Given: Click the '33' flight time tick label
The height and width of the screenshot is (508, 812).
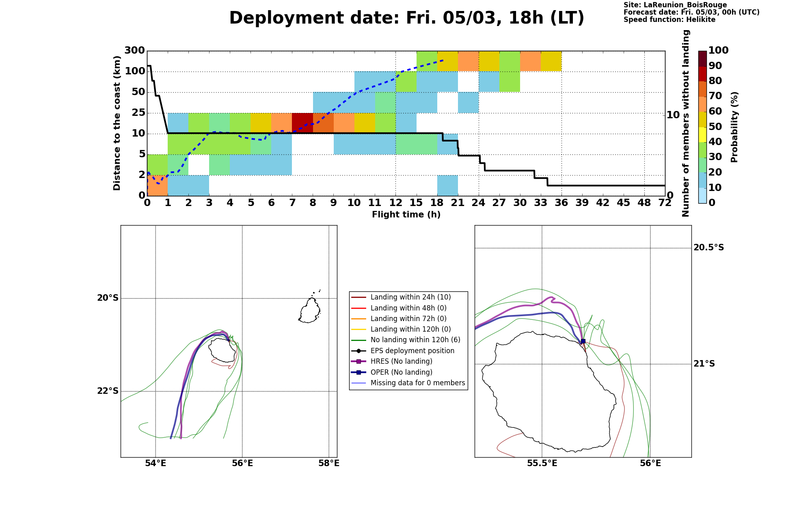Looking at the screenshot, I should [x=541, y=203].
